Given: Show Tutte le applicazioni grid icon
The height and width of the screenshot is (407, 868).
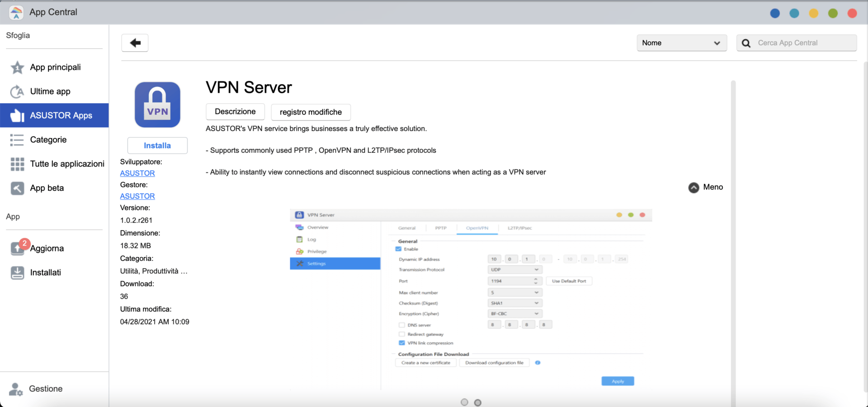Looking at the screenshot, I should [17, 164].
